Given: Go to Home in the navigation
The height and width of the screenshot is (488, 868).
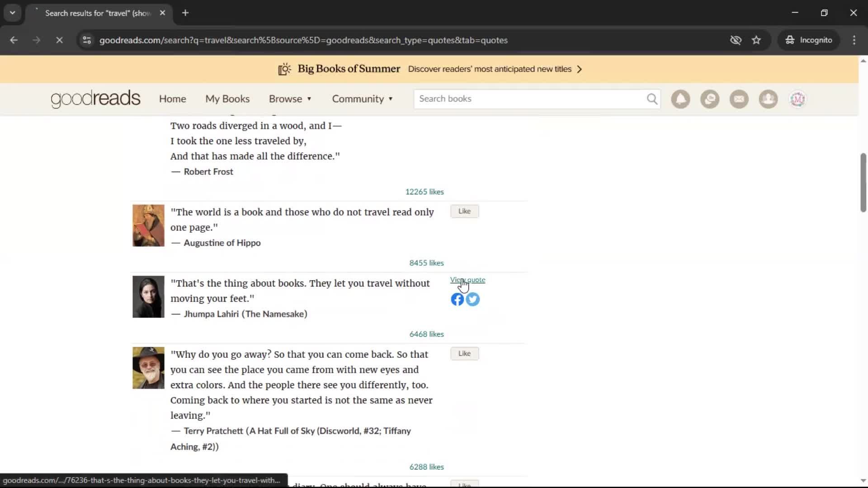Looking at the screenshot, I should (x=172, y=99).
